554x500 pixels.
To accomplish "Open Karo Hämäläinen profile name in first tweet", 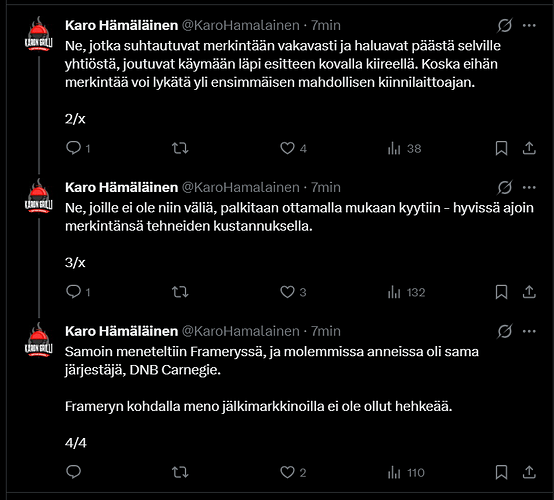I will click(121, 25).
